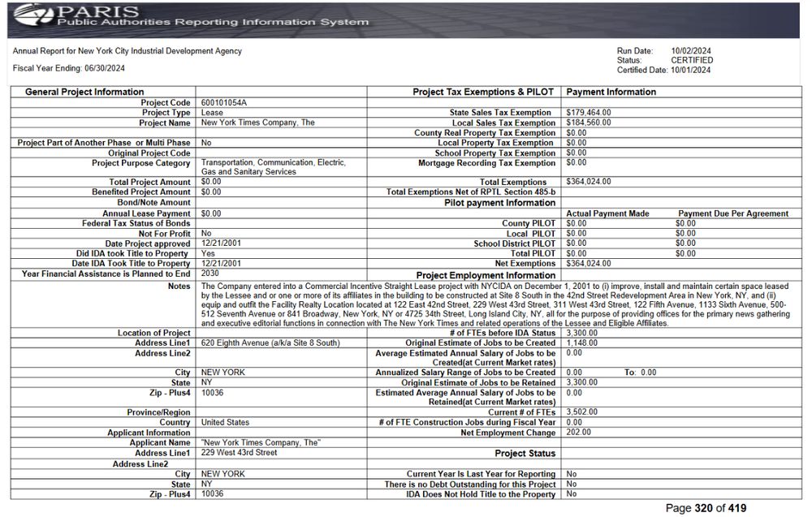Click the 'General Project Information' heading
Screen dimensions: 812x517
pyautogui.click(x=84, y=92)
